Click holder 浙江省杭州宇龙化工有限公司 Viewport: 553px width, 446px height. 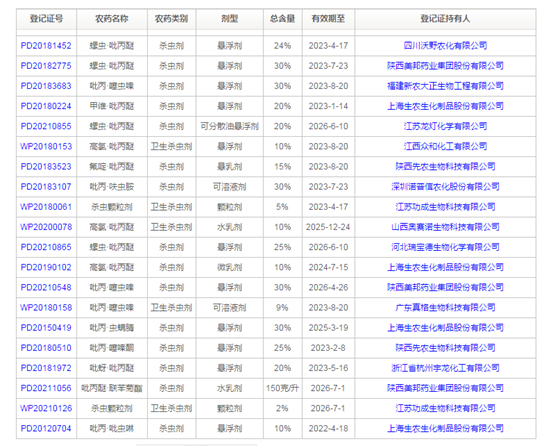445,368
